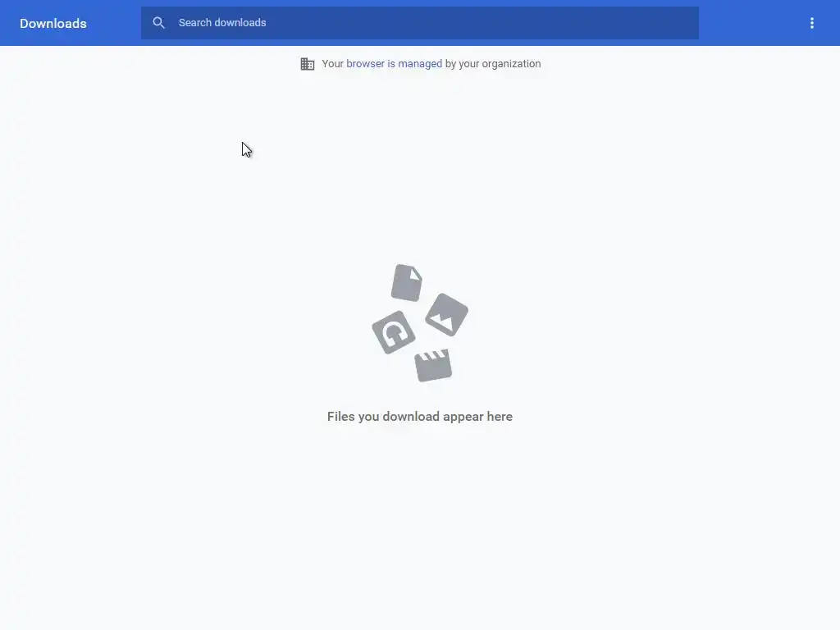Viewport: 840px width, 630px height.
Task: Focus the Search downloads field
Action: [x=419, y=23]
